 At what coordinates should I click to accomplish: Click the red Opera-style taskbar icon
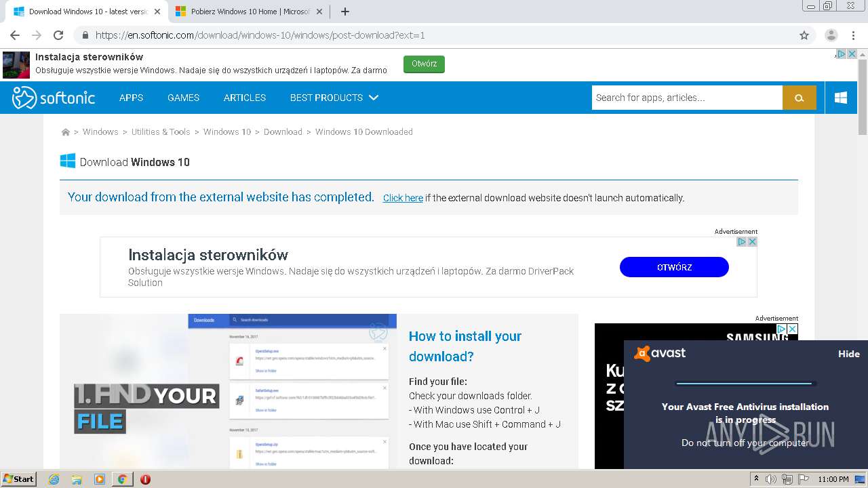145,479
